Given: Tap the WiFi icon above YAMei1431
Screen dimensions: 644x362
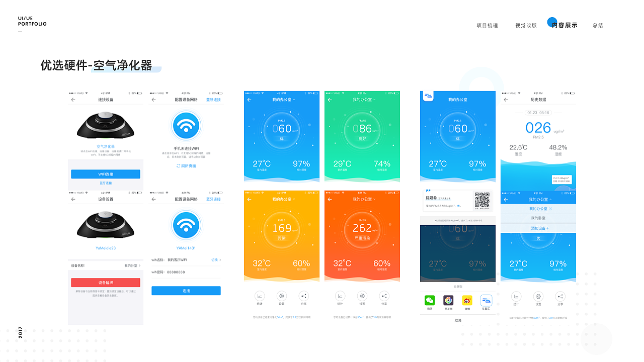Looking at the screenshot, I should point(186,225).
